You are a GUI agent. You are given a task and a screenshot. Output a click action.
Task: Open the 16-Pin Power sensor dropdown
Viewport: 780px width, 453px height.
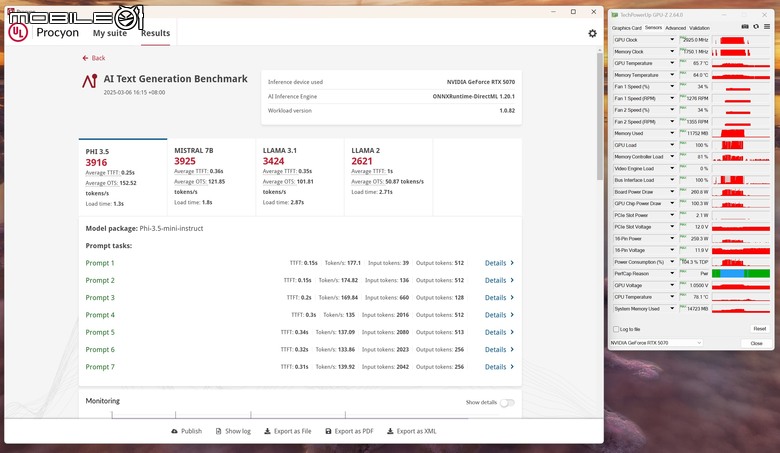(x=672, y=238)
